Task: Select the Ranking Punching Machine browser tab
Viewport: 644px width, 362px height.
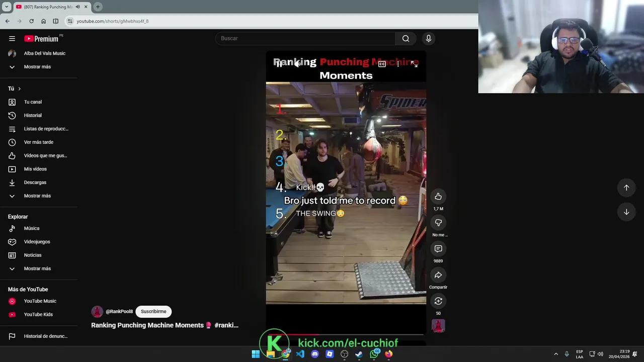Action: tap(48, 7)
